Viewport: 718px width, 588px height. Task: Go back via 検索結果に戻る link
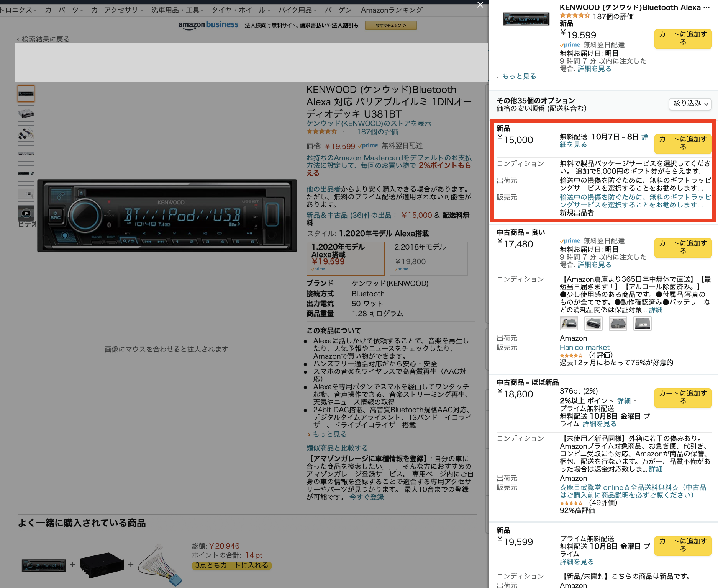(x=45, y=39)
